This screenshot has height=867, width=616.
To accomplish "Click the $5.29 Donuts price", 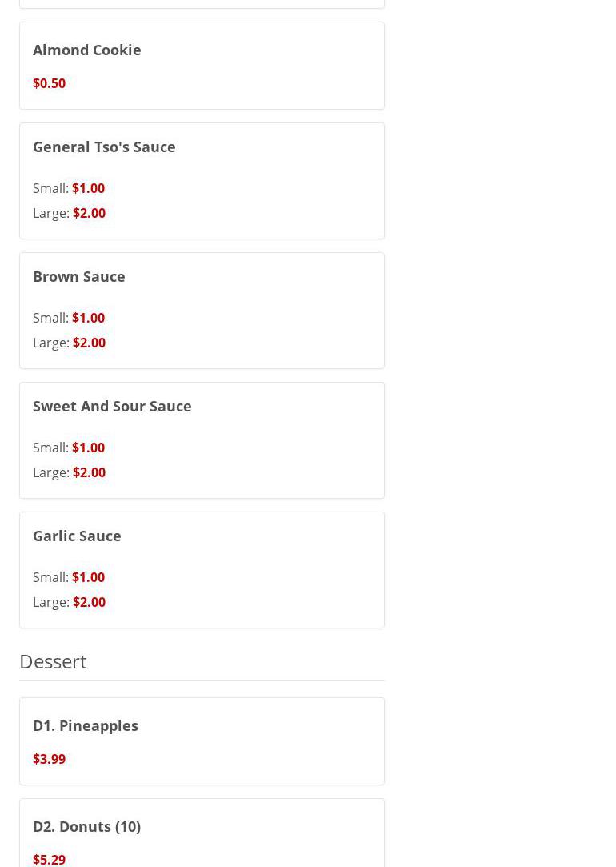I will pos(49,859).
